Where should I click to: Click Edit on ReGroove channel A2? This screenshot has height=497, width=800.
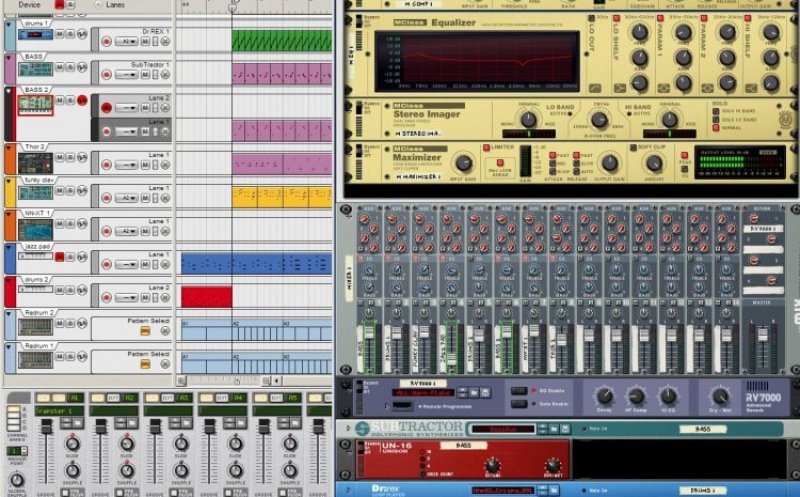click(113, 397)
